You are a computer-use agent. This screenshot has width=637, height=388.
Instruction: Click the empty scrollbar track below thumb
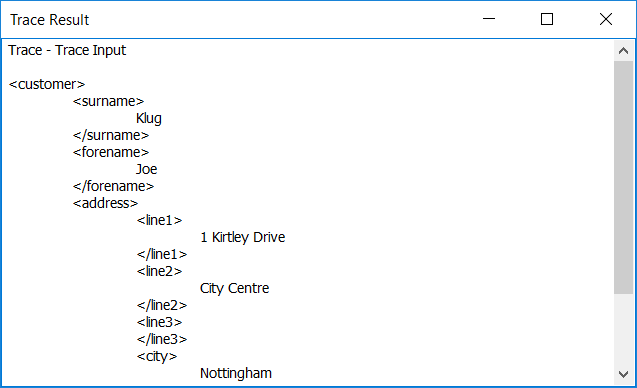[624, 329]
